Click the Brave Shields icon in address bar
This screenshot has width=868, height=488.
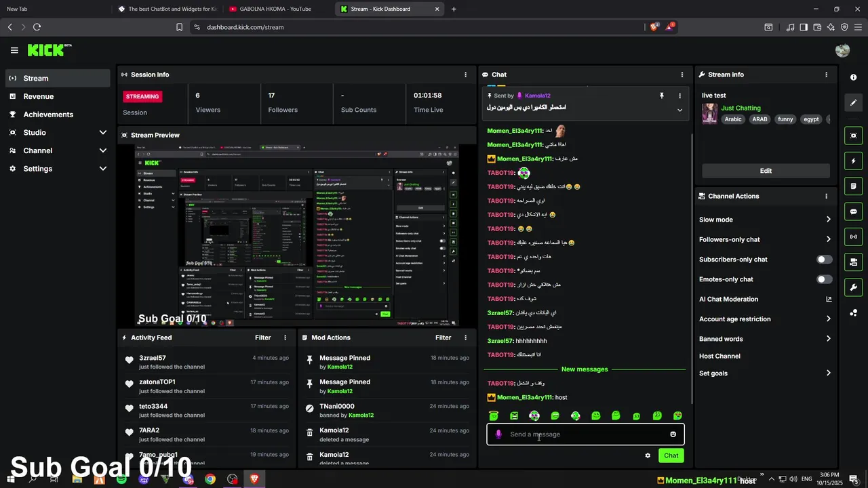click(654, 27)
